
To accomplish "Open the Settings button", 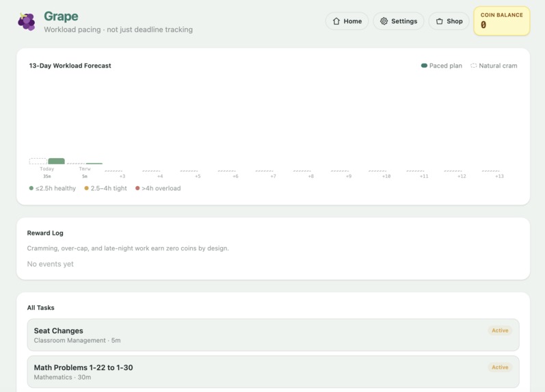I will tap(399, 21).
